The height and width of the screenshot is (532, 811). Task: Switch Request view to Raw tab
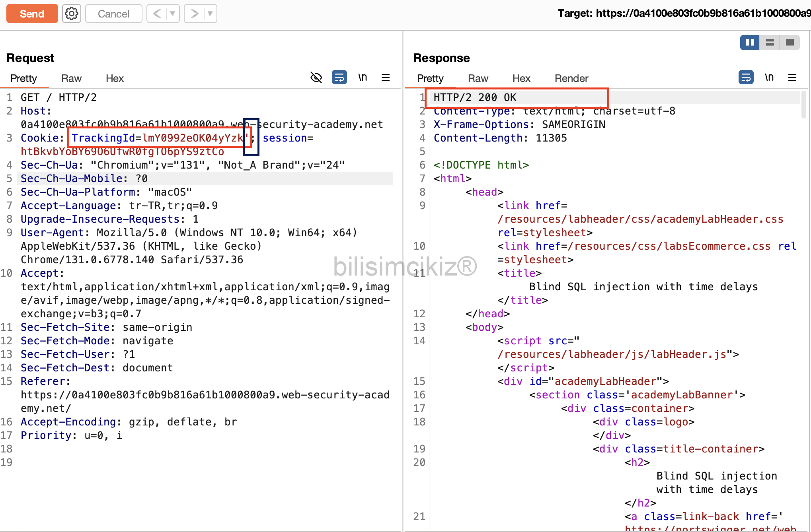point(71,78)
